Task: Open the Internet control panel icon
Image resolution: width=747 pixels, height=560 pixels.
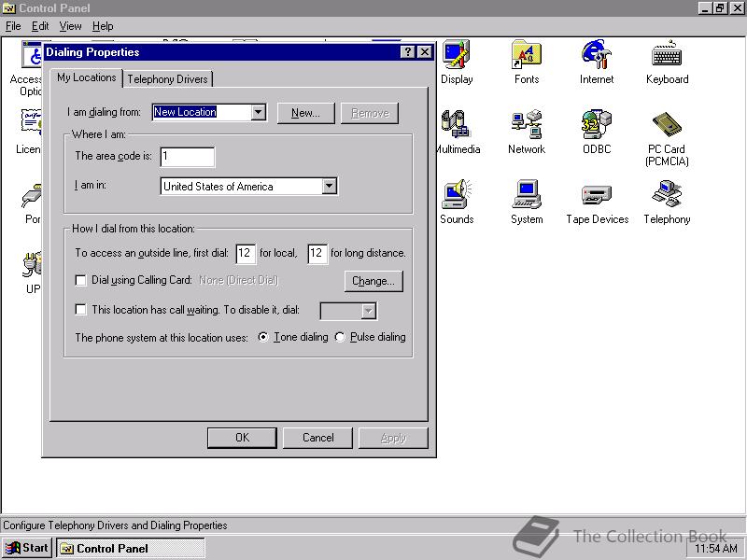Action: pyautogui.click(x=597, y=62)
